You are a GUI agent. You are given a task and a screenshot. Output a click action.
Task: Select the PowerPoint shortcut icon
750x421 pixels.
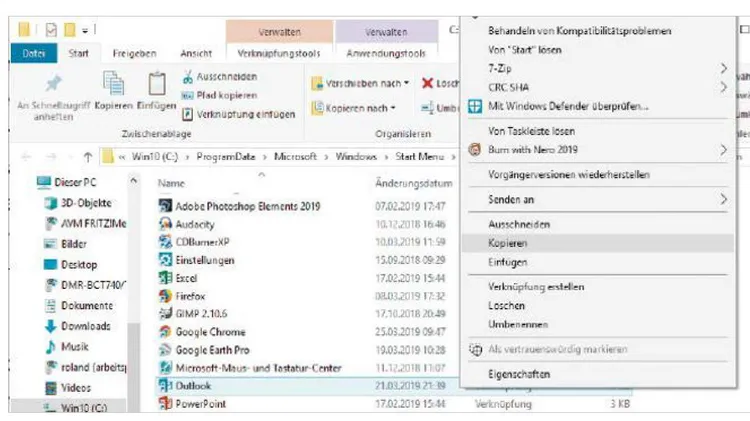165,403
